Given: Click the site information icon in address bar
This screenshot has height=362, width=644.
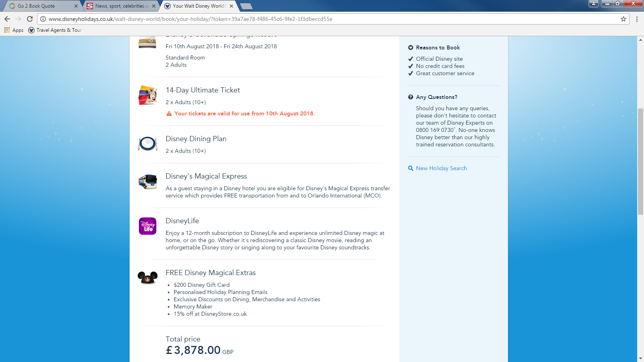Looking at the screenshot, I should pyautogui.click(x=43, y=19).
